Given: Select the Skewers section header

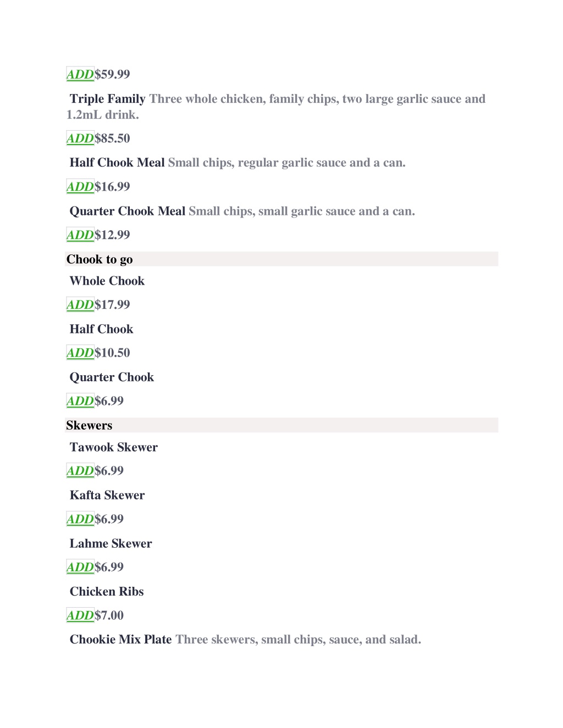Looking at the screenshot, I should (x=281, y=425).
